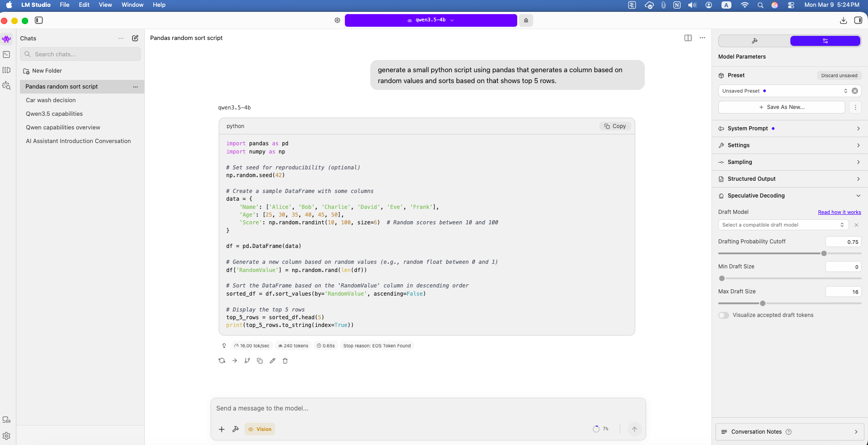The width and height of the screenshot is (868, 445).
Task: Open app settings gear in sidebar
Action: click(x=6, y=436)
